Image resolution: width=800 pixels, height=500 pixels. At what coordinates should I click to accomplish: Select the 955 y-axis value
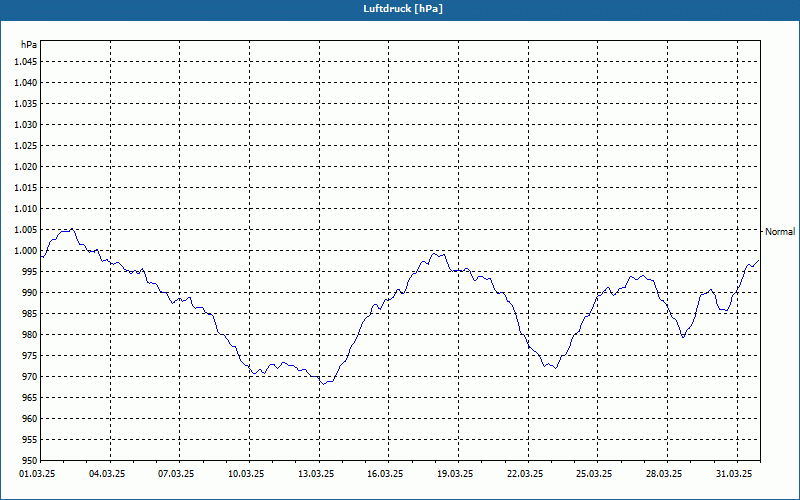point(30,440)
